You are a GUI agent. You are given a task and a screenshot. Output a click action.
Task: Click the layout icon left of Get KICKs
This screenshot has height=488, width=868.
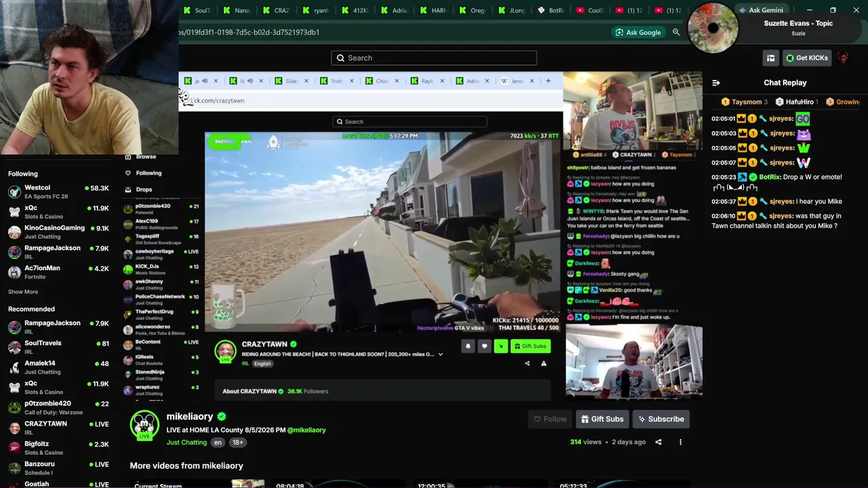(x=770, y=58)
